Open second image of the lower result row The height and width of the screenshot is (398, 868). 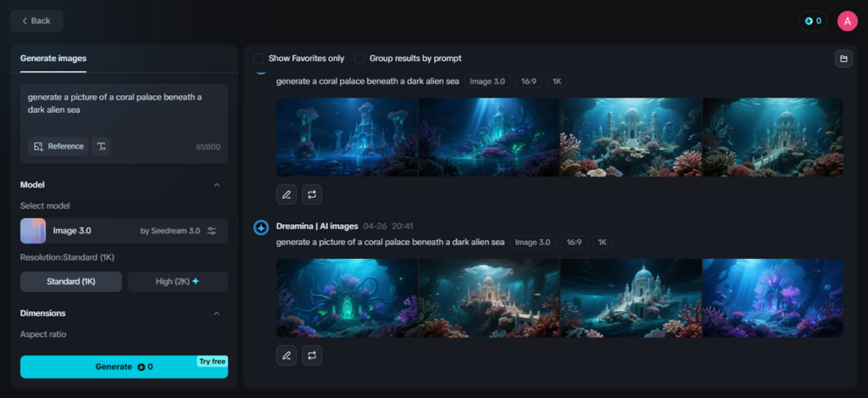[489, 298]
